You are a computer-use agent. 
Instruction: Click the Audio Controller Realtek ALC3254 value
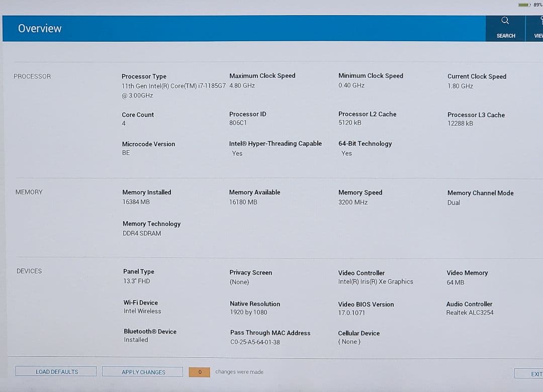(x=470, y=313)
